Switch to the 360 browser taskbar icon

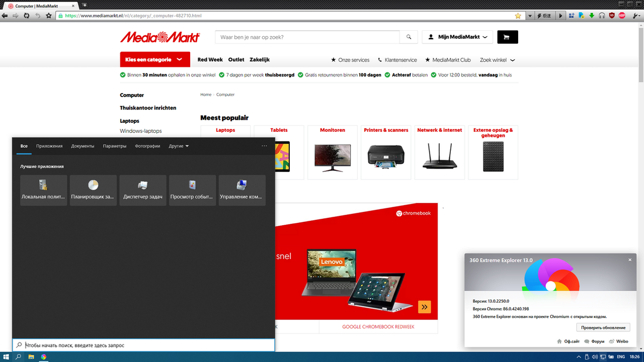point(44,357)
